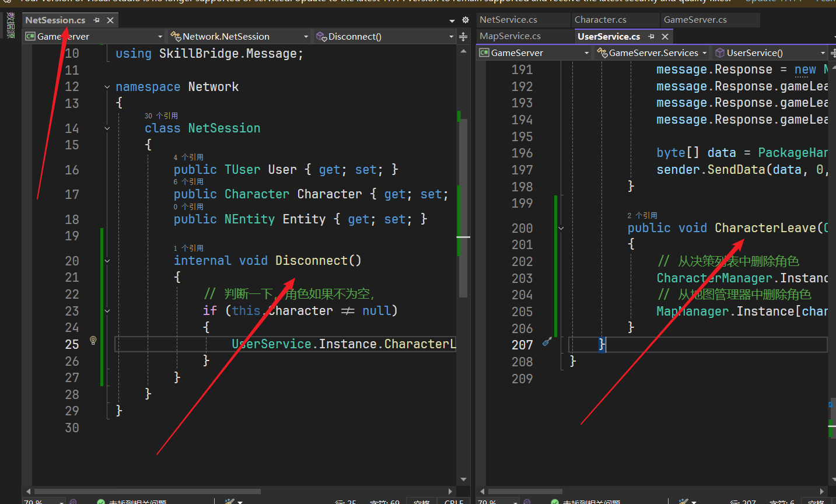Screen dimensions: 836x504
Task: Open the GameServer.cs tab
Action: tap(695, 20)
